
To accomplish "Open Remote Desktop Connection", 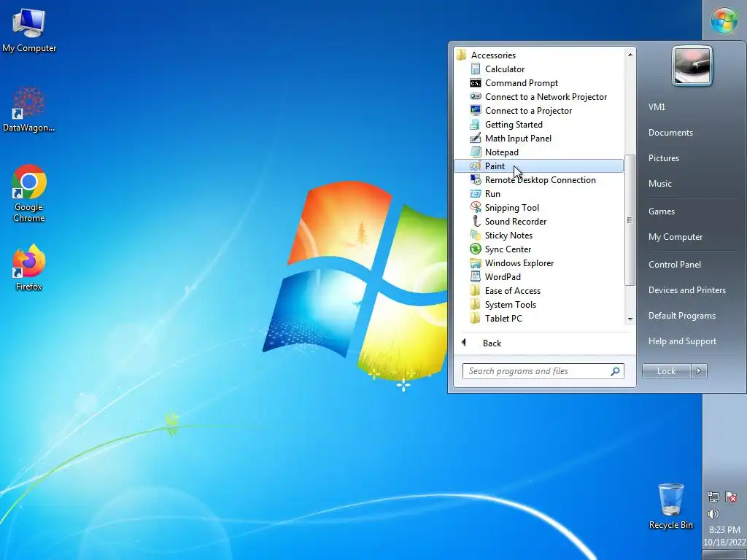I will point(538,179).
